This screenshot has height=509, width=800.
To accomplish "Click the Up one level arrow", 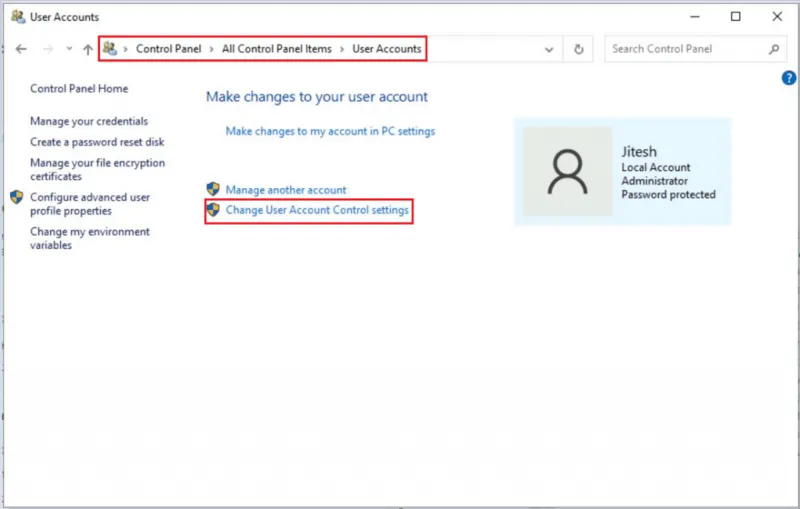I will coord(88,49).
